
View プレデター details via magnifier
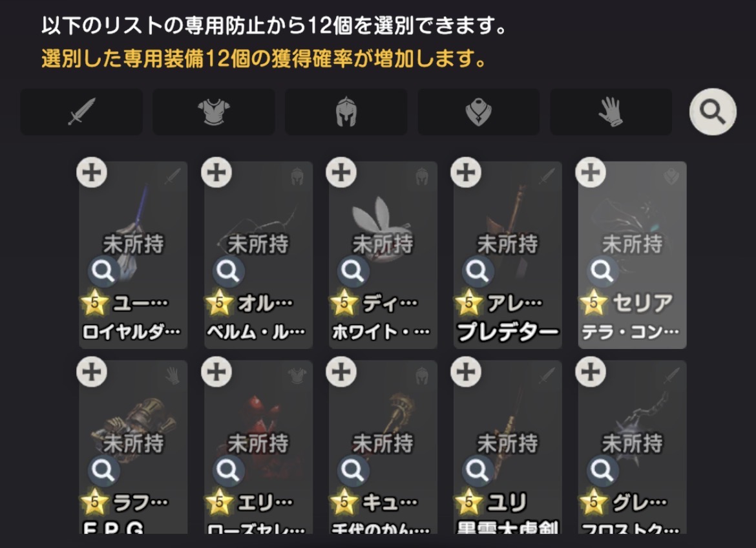(x=477, y=271)
